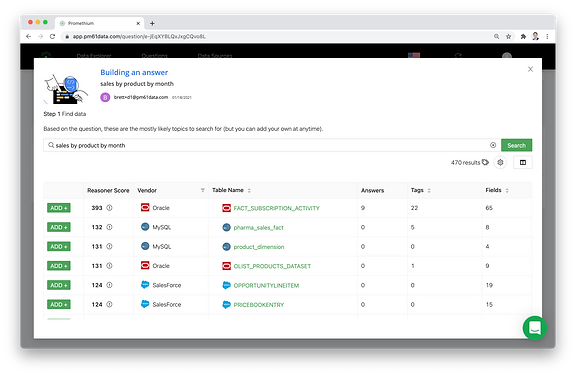The image size is (576, 376).
Task: Open the browser extensions puzzle icon
Action: [x=523, y=36]
